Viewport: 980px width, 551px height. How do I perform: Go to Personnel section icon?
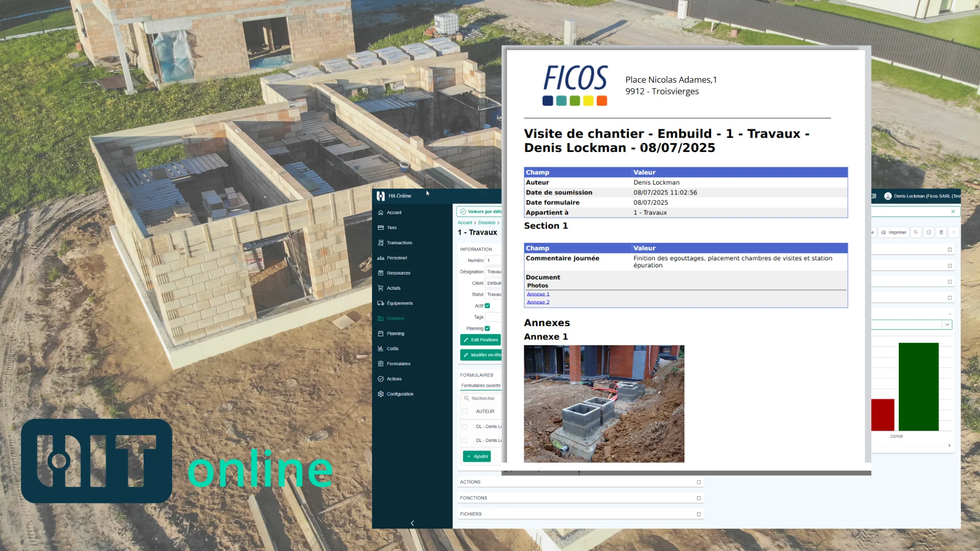pyautogui.click(x=380, y=258)
